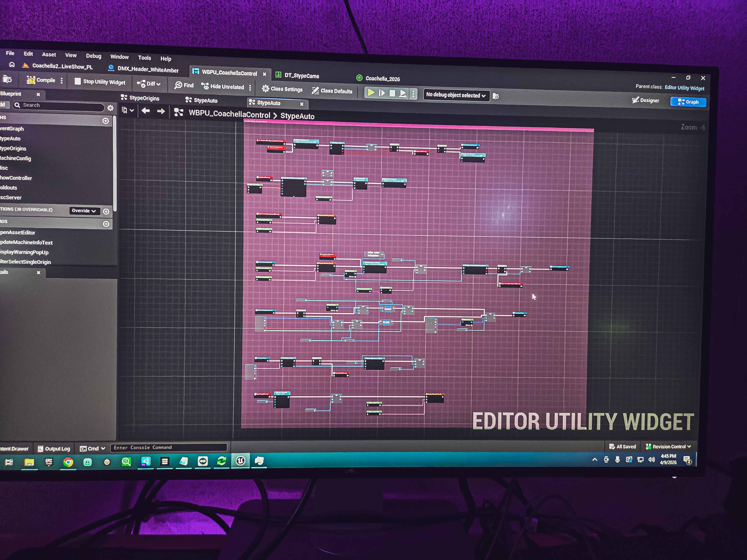The width and height of the screenshot is (747, 560).
Task: Click the forward navigation arrow in graph
Action: 161,111
